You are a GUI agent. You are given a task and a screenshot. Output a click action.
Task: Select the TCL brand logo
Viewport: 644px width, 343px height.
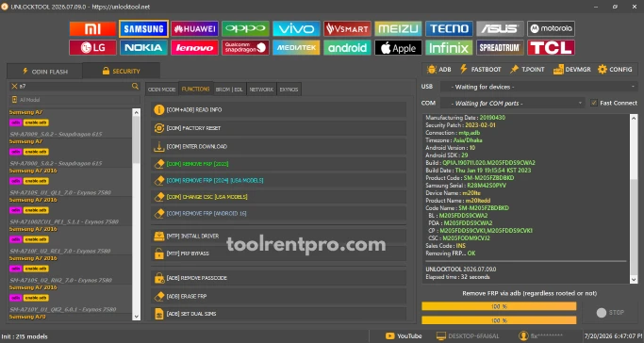coord(552,48)
